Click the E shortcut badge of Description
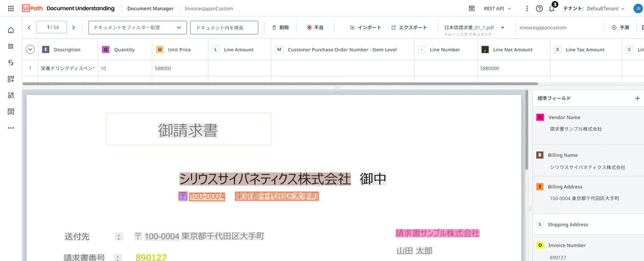This screenshot has height=261, width=644. (x=46, y=50)
